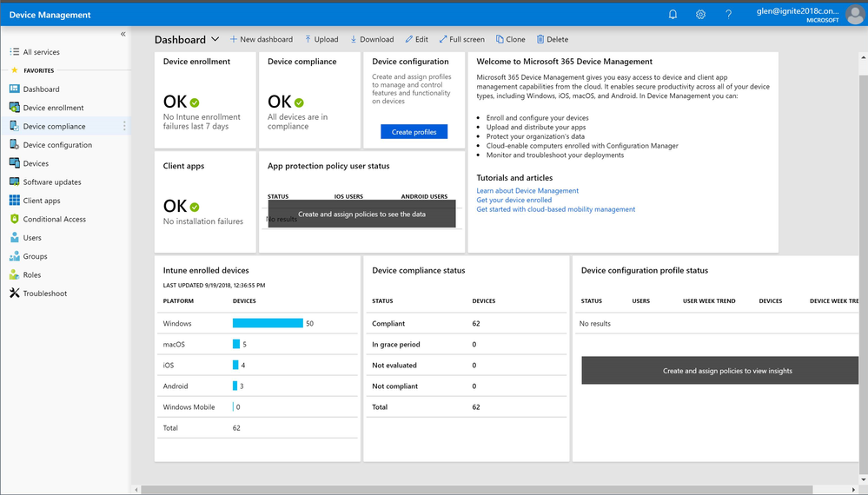Click the Upload toolbar button
The image size is (868, 495).
coord(321,39)
